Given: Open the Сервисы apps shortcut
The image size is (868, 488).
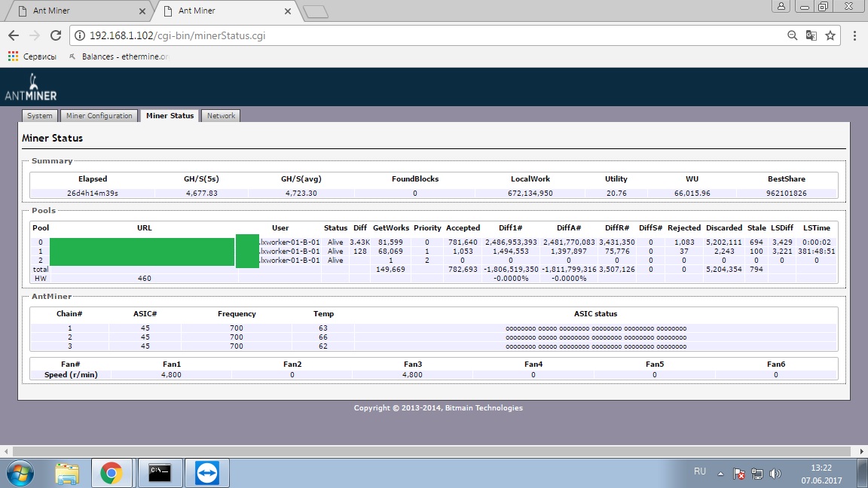Looking at the screenshot, I should coord(32,56).
